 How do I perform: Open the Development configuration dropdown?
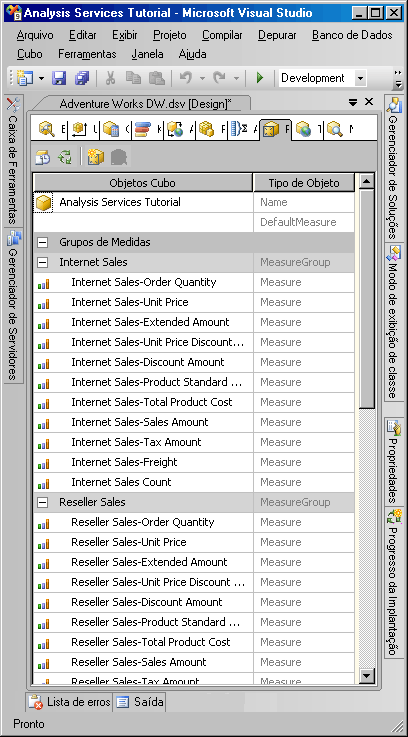pyautogui.click(x=361, y=78)
